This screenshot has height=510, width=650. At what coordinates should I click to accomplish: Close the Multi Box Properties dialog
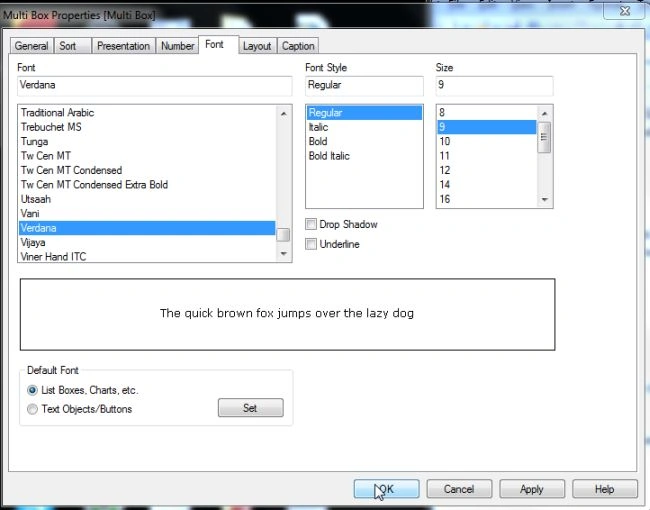(625, 10)
